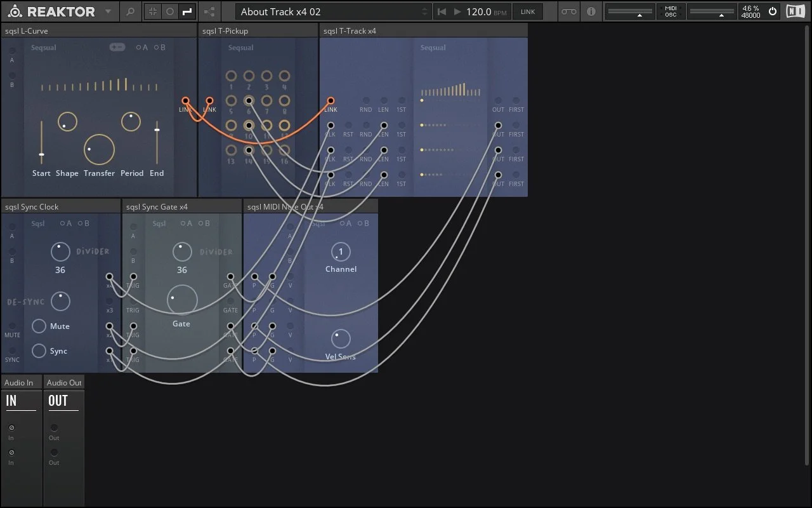
Task: Click the Sync Clock divider knob showing 36
Action: [60, 252]
